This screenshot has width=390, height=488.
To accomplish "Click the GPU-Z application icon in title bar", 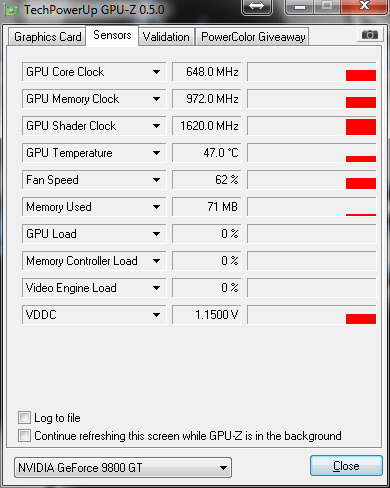I will coord(12,10).
